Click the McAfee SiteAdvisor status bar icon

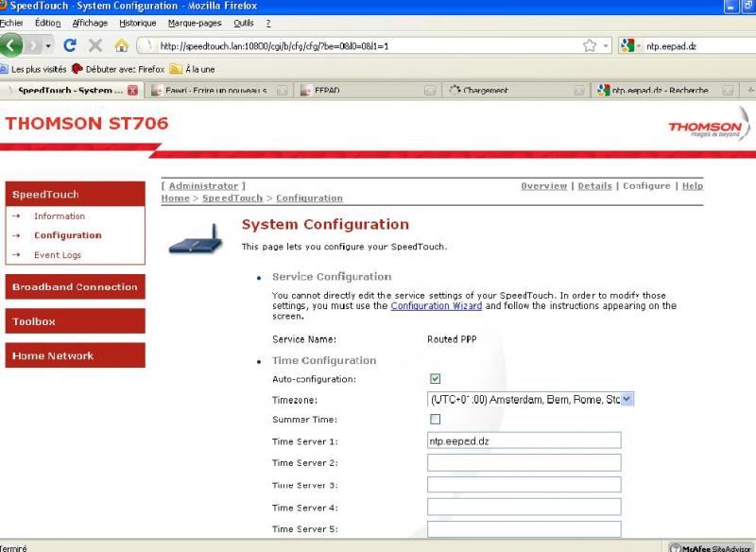[x=712, y=547]
